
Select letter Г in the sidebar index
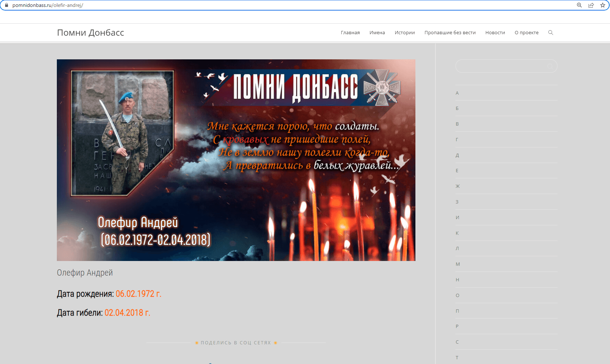pyautogui.click(x=457, y=139)
